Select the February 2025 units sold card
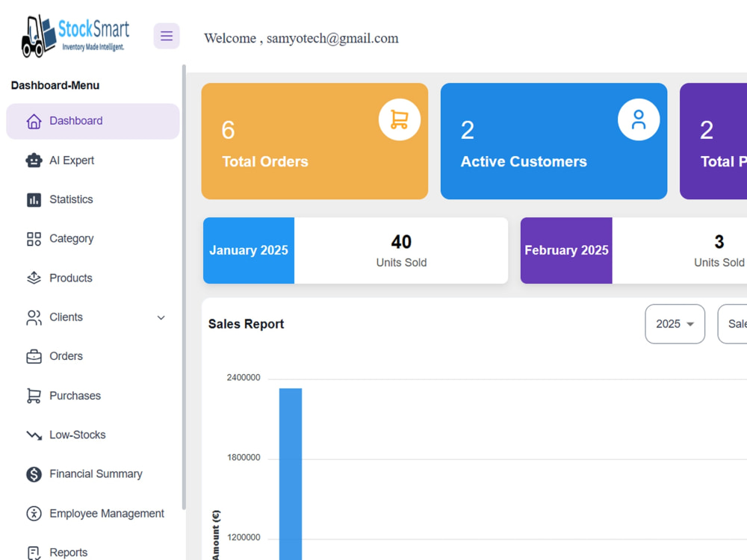This screenshot has height=560, width=747. pos(633,250)
